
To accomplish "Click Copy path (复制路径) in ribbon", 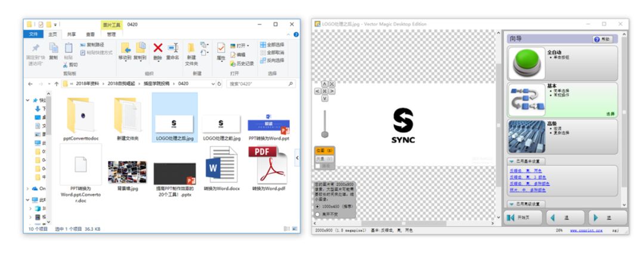I will [x=92, y=45].
